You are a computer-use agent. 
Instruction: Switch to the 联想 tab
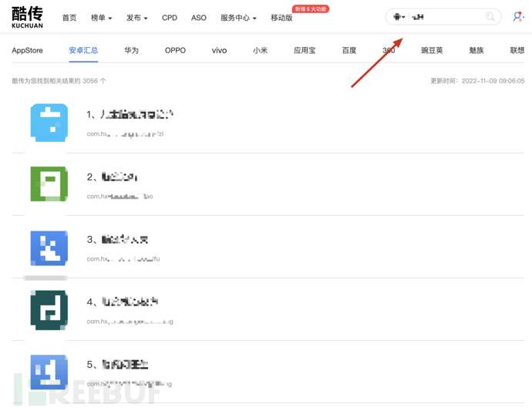pyautogui.click(x=517, y=50)
